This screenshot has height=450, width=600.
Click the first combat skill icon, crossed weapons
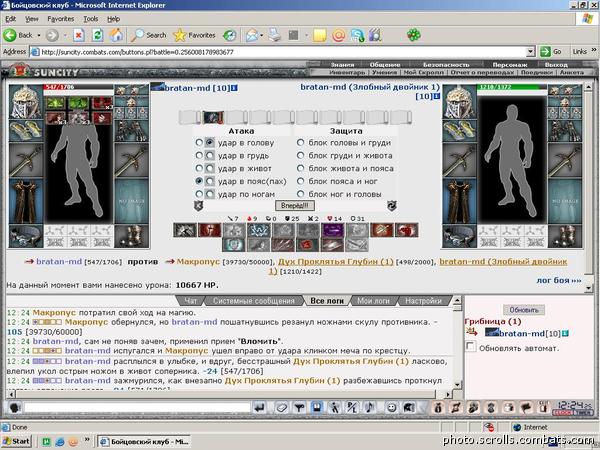(185, 230)
